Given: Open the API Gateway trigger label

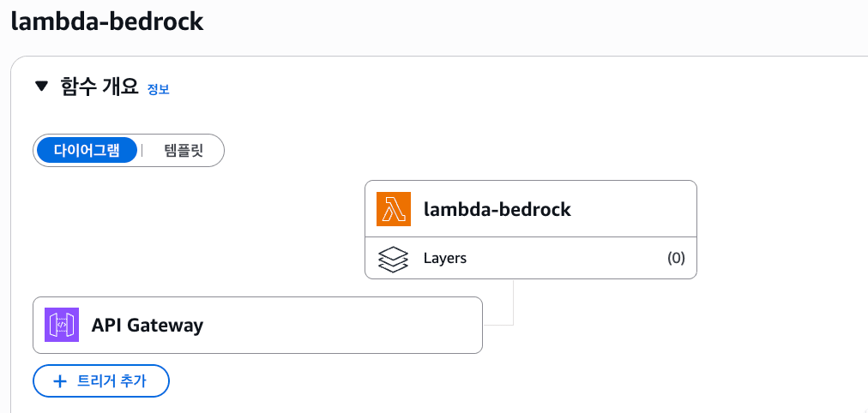Looking at the screenshot, I should (x=147, y=325).
